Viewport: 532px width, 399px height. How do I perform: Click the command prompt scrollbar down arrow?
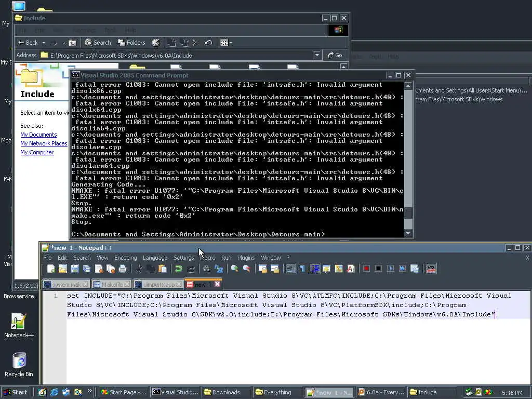(x=408, y=233)
